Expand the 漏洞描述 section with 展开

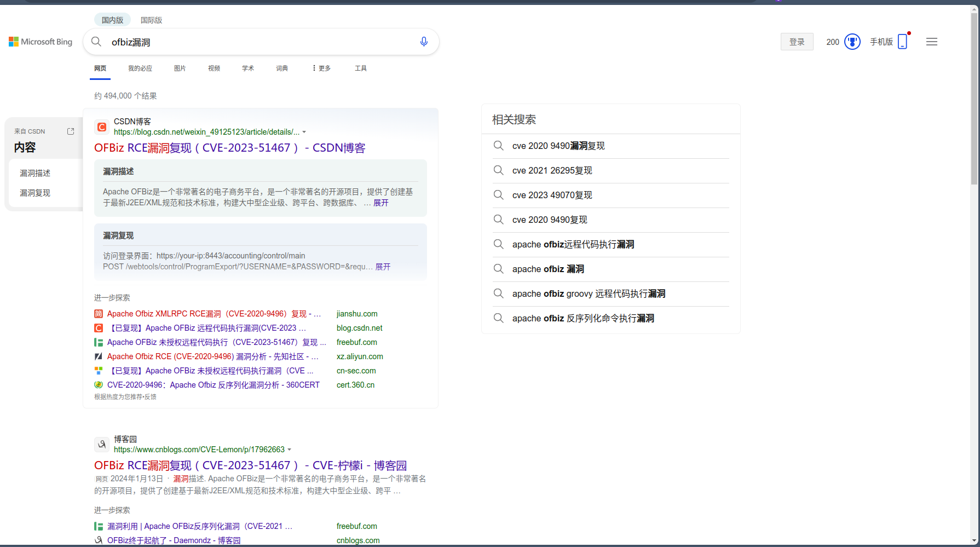click(381, 203)
